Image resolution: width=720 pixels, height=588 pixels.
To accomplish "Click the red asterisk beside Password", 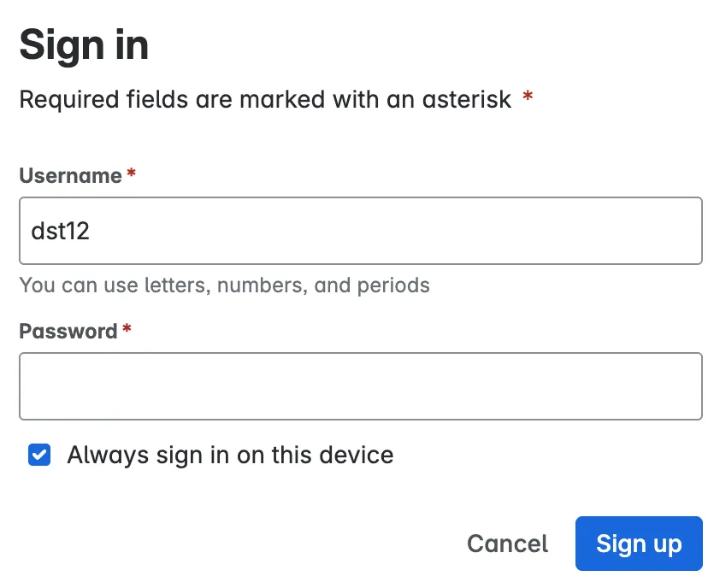I will 127,331.
